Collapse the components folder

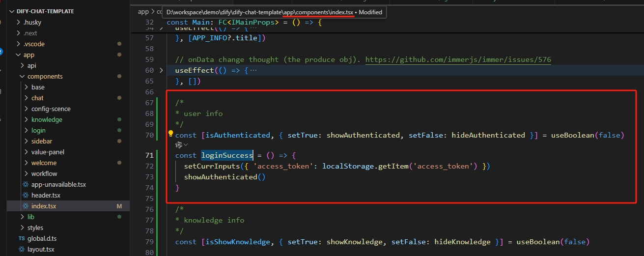(x=22, y=77)
